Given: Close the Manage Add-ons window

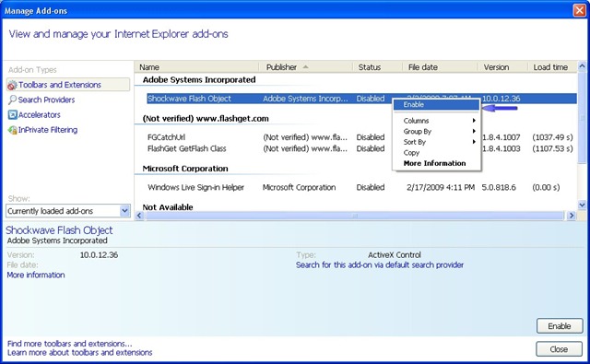Looking at the screenshot, I should click(x=580, y=10).
